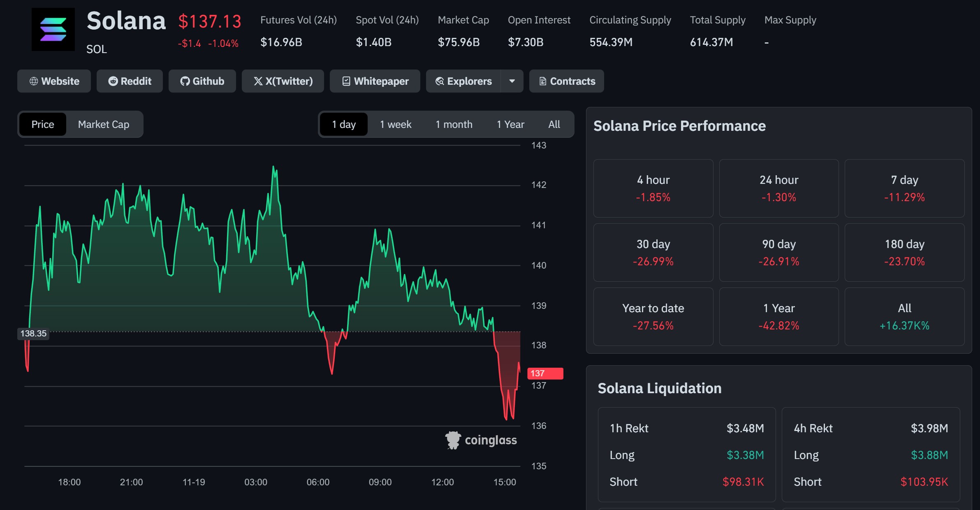Click the Contracts file icon
The image size is (980, 510).
pos(543,81)
